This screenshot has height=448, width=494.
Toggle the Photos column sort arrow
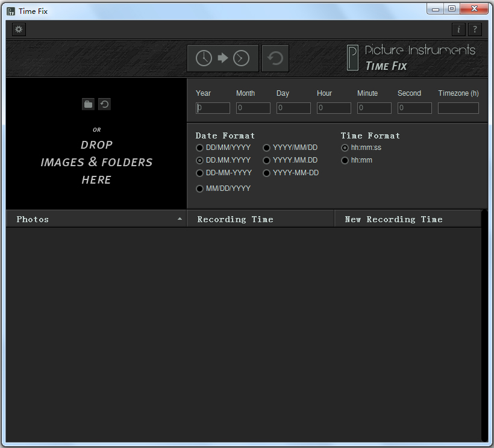pyautogui.click(x=180, y=219)
